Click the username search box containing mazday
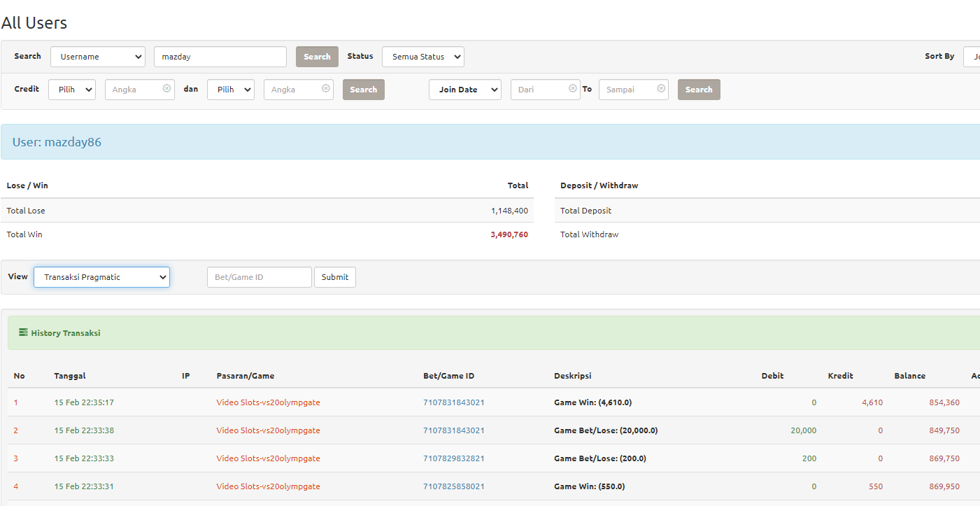Image resolution: width=980 pixels, height=506 pixels. click(220, 57)
